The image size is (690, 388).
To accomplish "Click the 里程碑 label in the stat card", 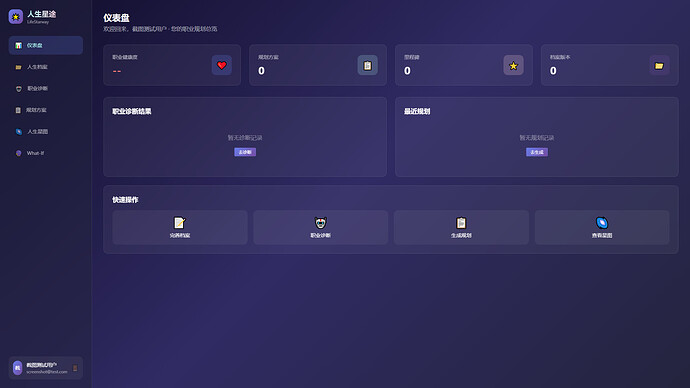I will 412,57.
